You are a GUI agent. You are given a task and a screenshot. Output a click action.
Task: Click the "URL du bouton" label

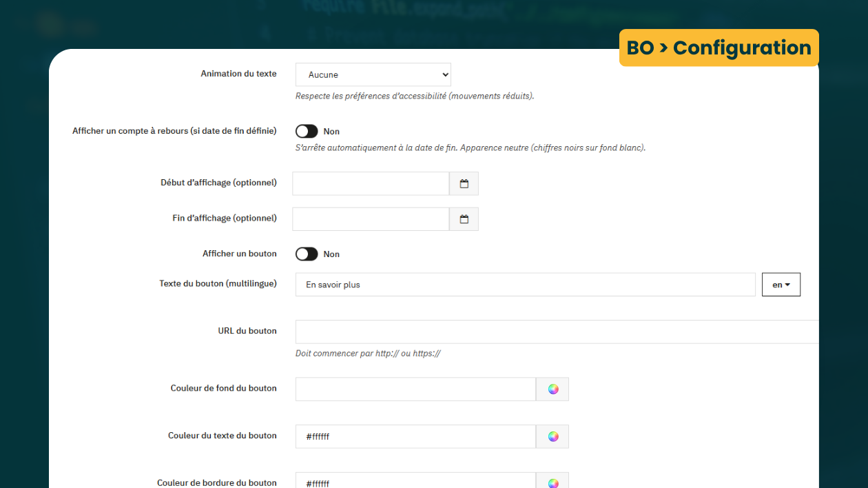247,331
